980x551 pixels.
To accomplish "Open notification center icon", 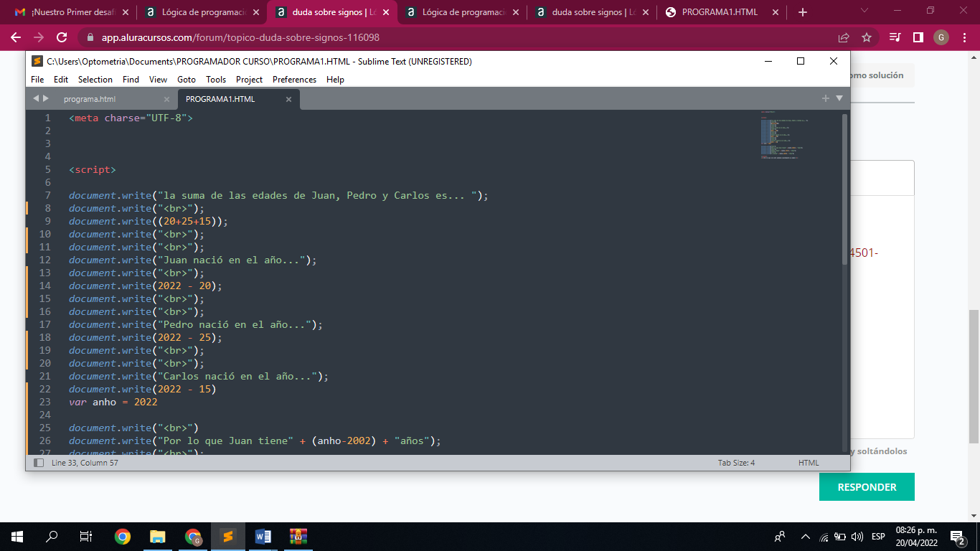I will coord(957,537).
